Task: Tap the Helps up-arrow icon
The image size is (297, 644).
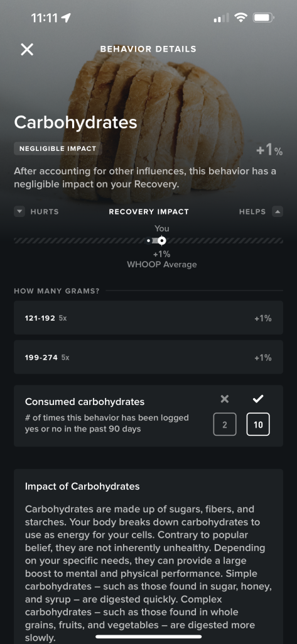Action: click(x=278, y=212)
